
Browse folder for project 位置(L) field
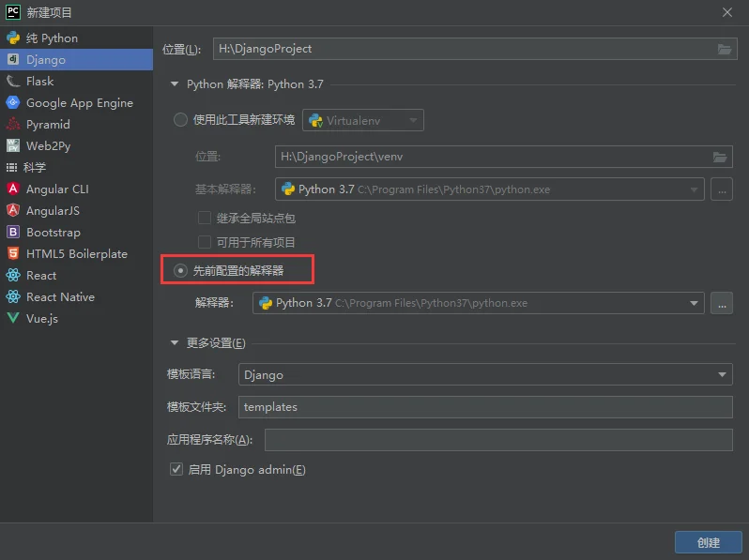click(725, 49)
